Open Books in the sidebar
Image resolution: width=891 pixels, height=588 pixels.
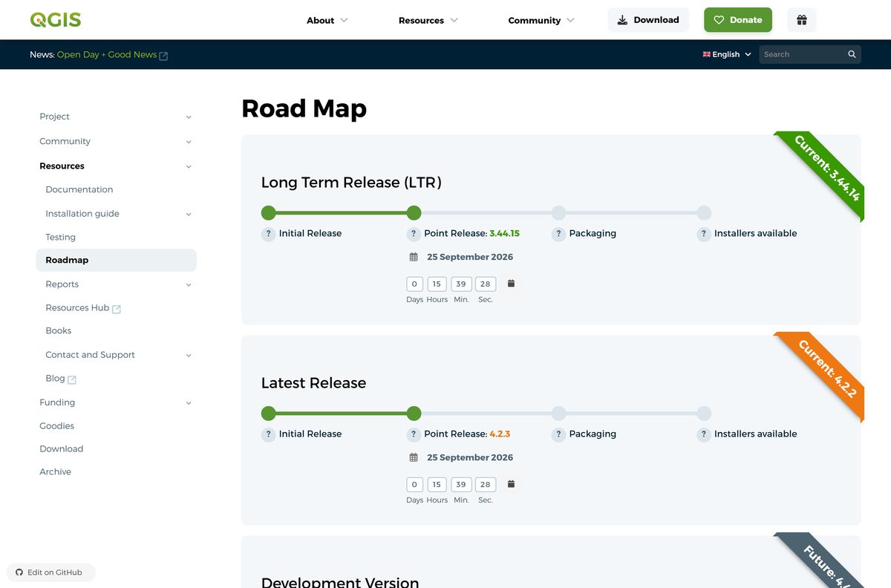click(x=59, y=331)
